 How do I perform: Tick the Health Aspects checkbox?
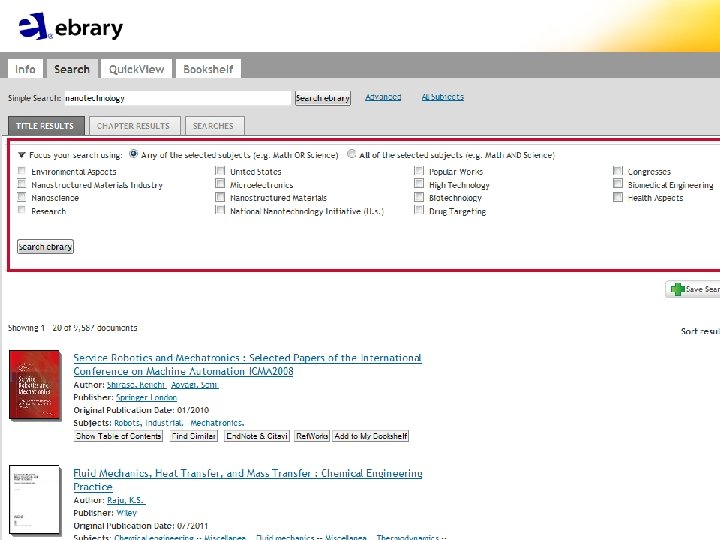pyautogui.click(x=618, y=197)
